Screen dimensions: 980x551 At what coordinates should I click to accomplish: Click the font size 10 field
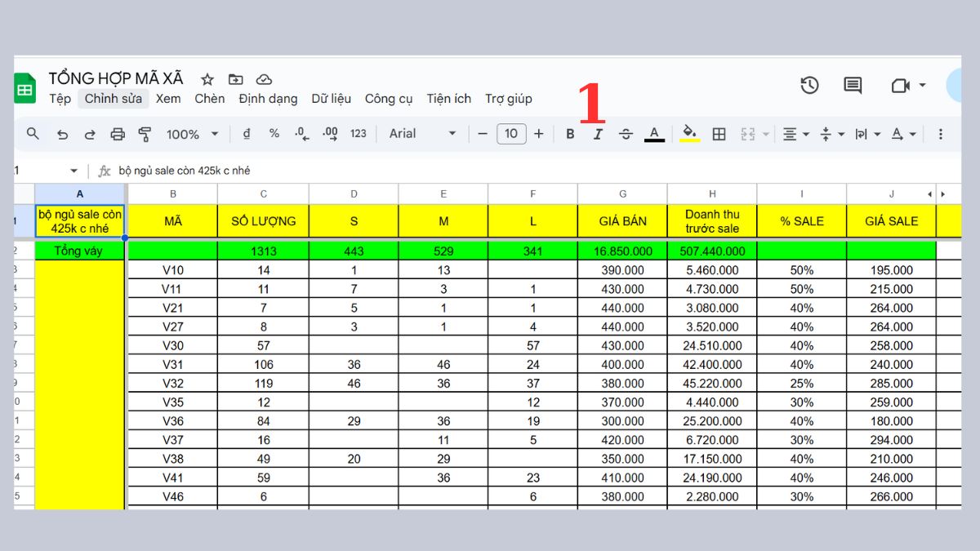510,134
